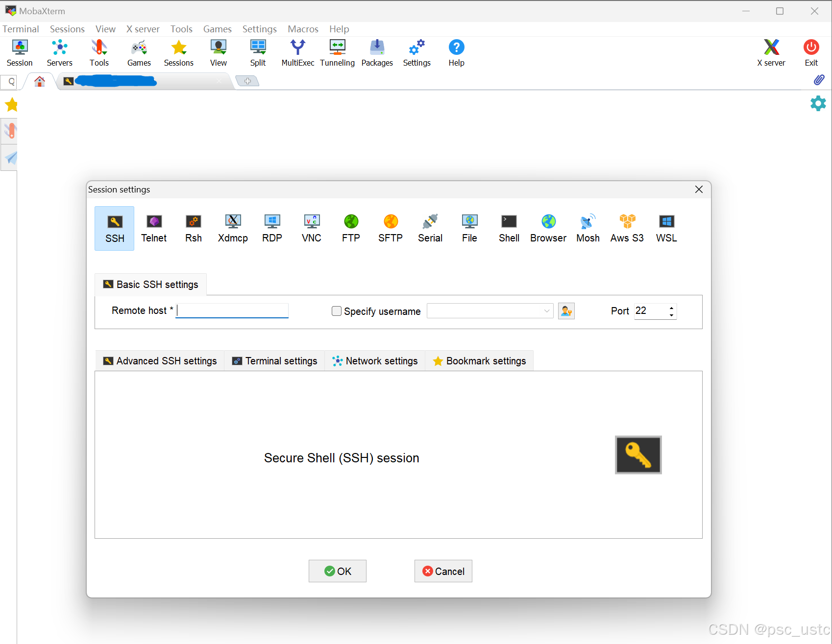
Task: Click the X server toolbar icon
Action: [x=771, y=53]
